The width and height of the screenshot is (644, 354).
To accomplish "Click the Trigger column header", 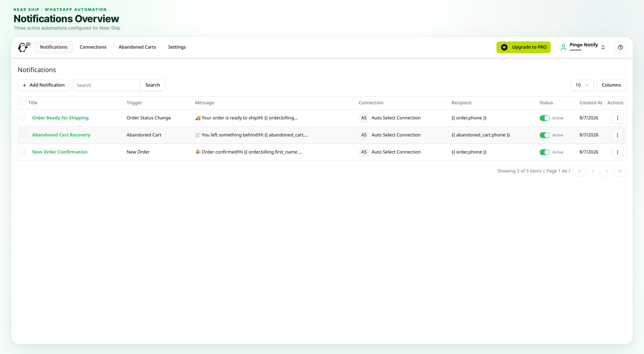I will pos(134,103).
